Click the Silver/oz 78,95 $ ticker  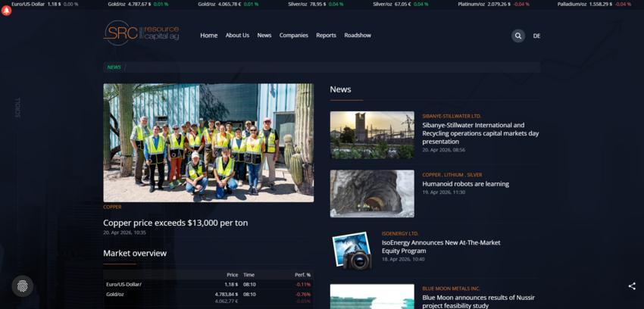[x=316, y=4]
